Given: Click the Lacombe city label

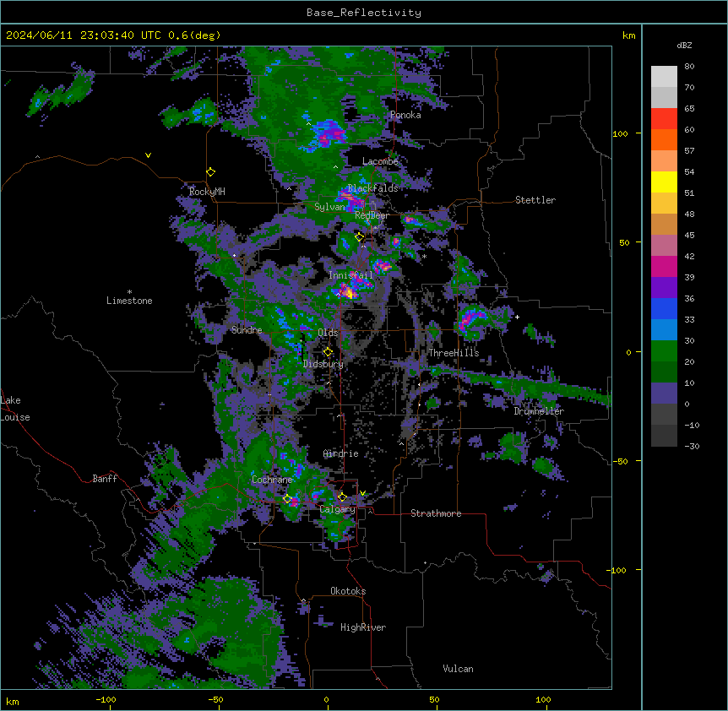Looking at the screenshot, I should point(380,161).
